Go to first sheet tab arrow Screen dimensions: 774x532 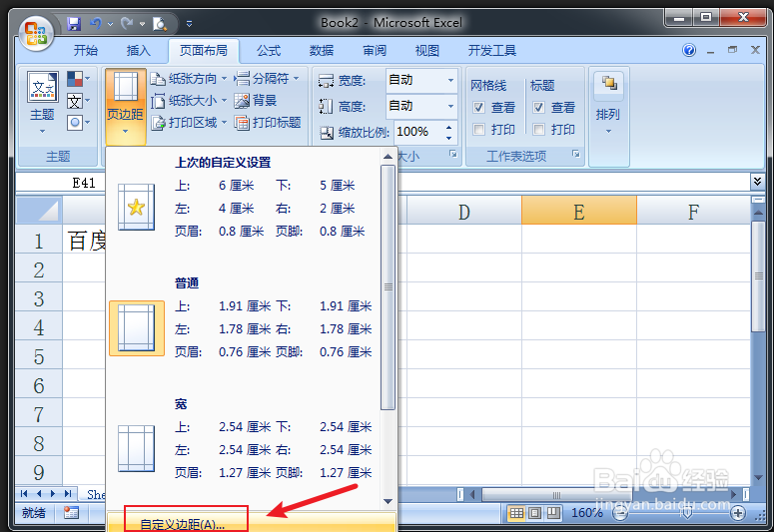point(24,493)
